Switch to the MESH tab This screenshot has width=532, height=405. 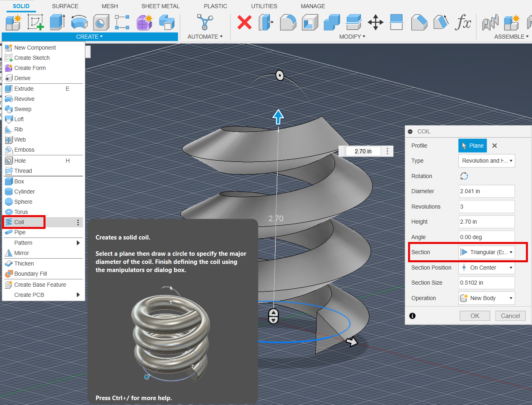coord(110,6)
